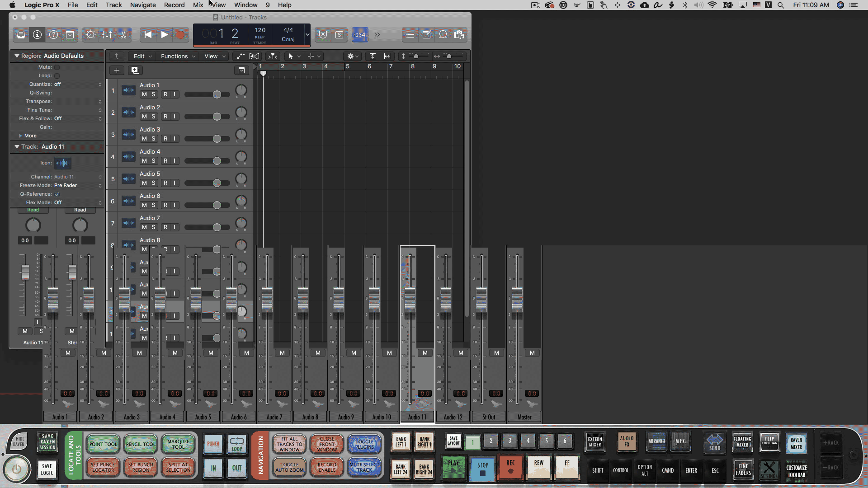Screen dimensions: 868x488
Task: Solo the Audio 2 track
Action: (x=154, y=117)
